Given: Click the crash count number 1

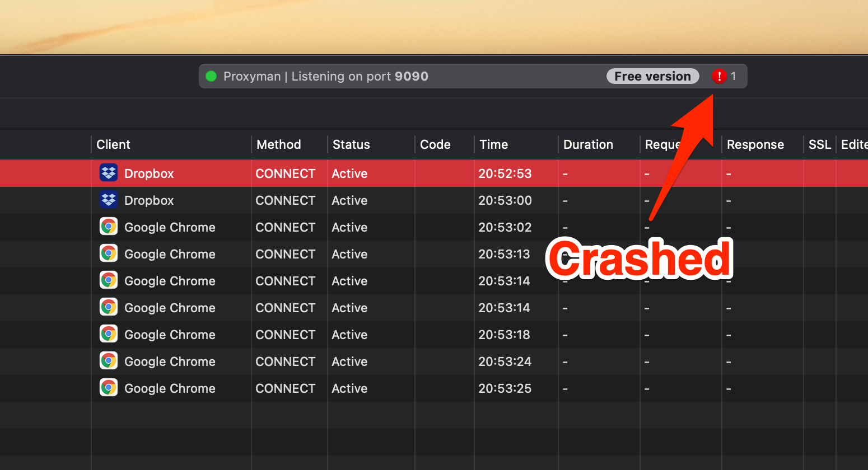Looking at the screenshot, I should (x=733, y=76).
